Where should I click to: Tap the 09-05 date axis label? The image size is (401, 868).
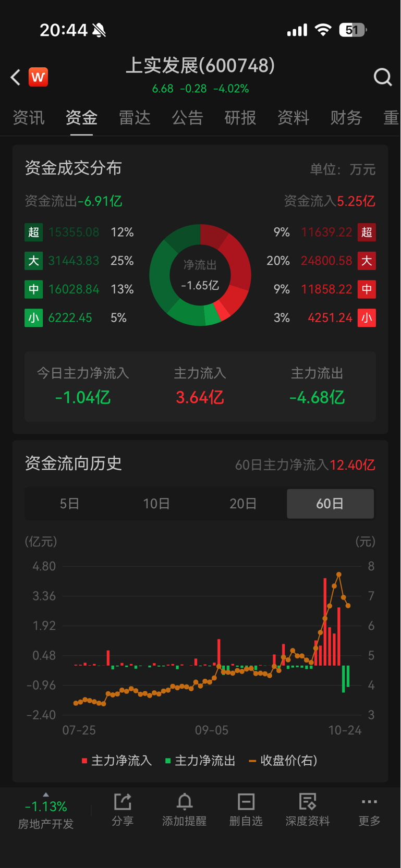[x=212, y=730]
